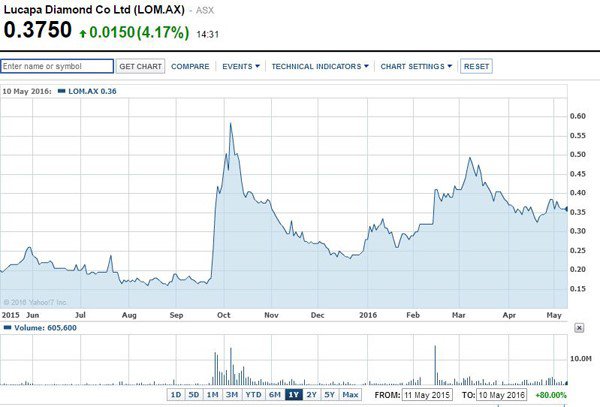
Task: Select the 1D time range
Action: tap(176, 394)
